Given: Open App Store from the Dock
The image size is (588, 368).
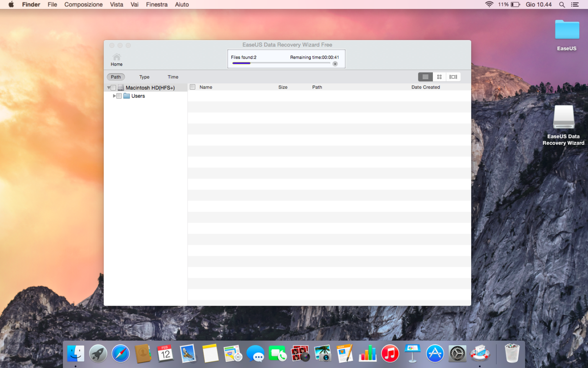Looking at the screenshot, I should click(x=435, y=354).
